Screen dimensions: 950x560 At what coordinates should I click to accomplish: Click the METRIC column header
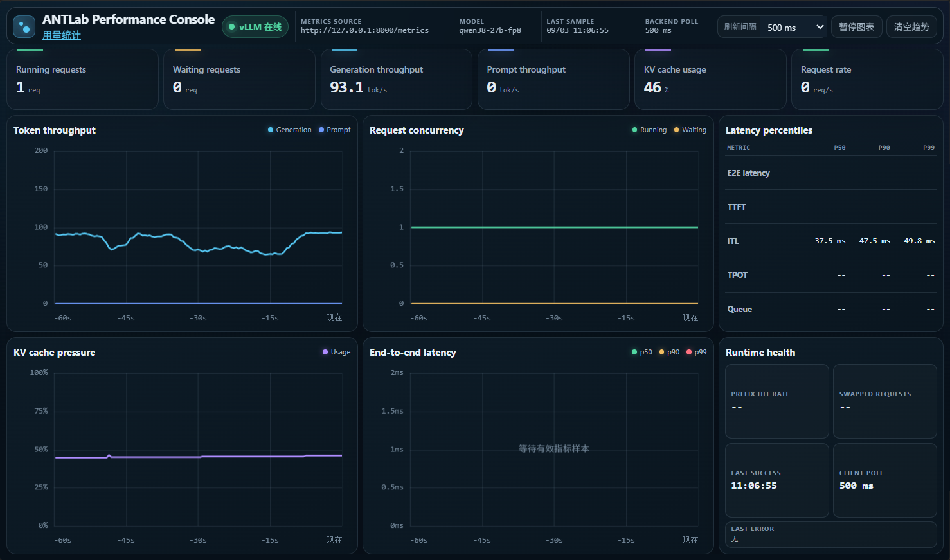739,148
